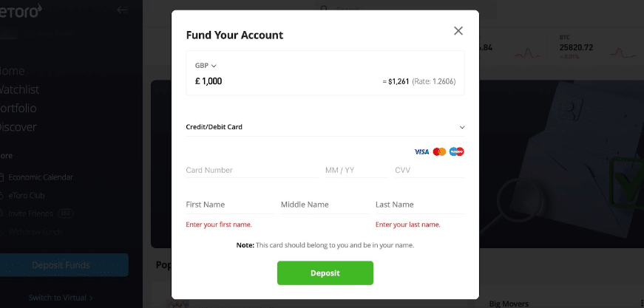Click the Economic Calendar icon
The height and width of the screenshot is (308, 644).
1,177
